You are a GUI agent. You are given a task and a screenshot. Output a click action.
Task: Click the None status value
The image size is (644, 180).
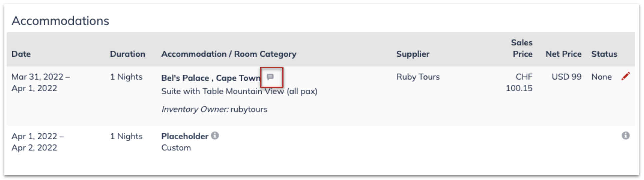601,77
